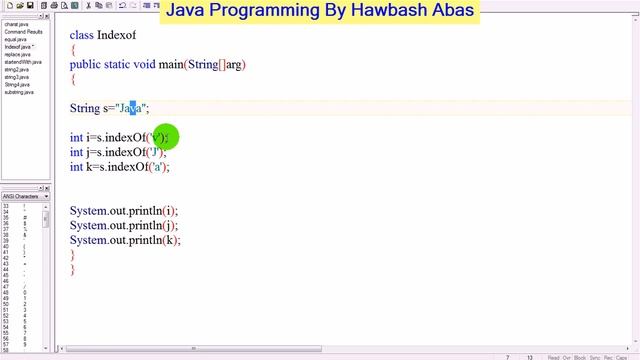Click the Caps indicator in status bar
The image size is (640, 360).
[622, 357]
